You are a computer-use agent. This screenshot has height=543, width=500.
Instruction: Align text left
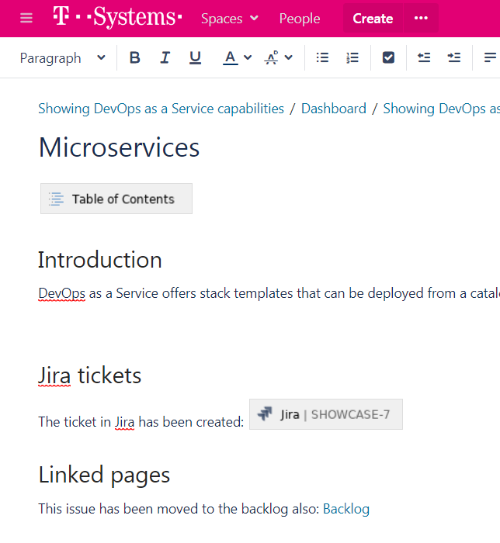(490, 57)
